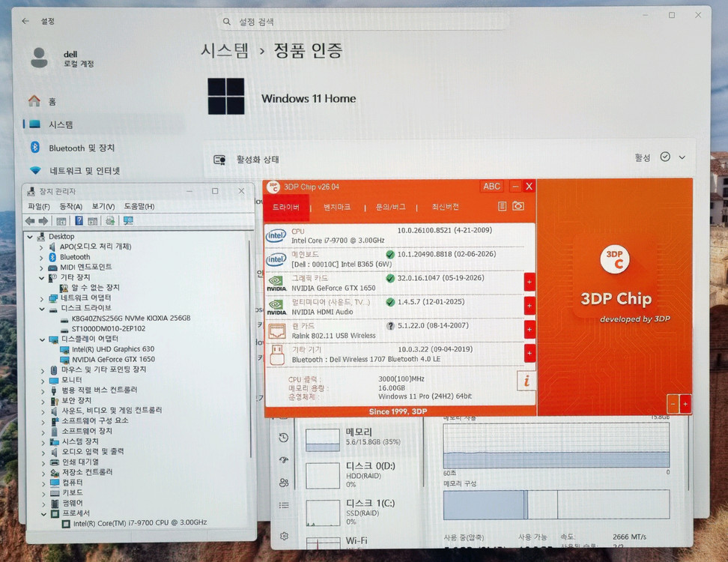Click Device Manager vertical scrollbar
This screenshot has height=562, width=728.
tap(251, 348)
